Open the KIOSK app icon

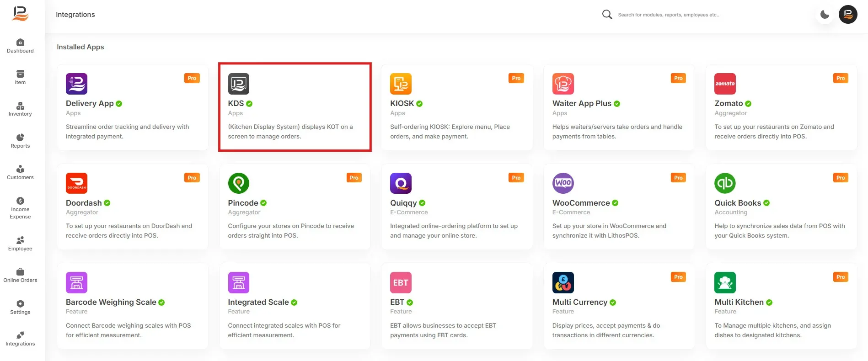[401, 84]
